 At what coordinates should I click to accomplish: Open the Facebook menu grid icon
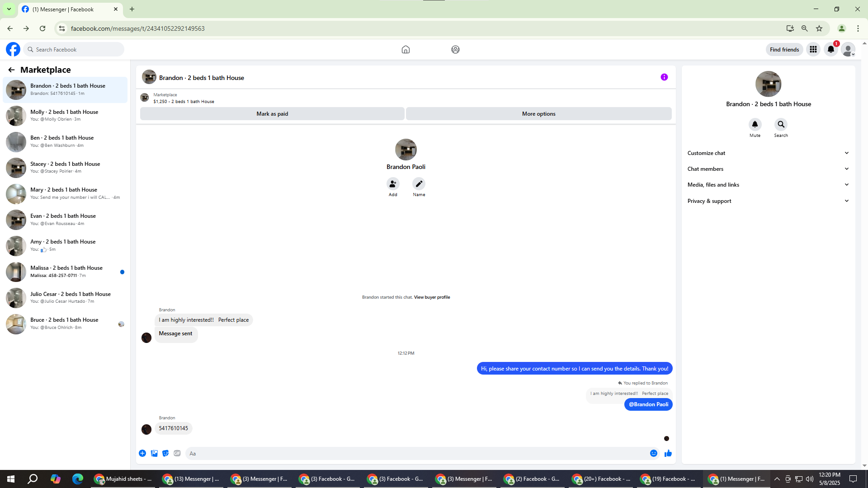click(813, 50)
